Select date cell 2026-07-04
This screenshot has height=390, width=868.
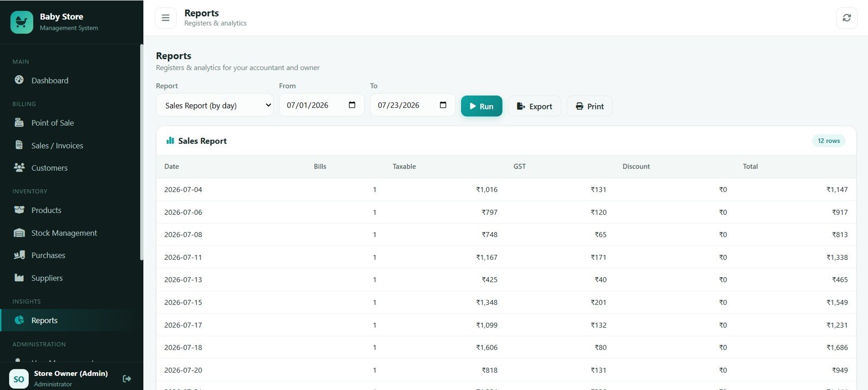point(183,189)
